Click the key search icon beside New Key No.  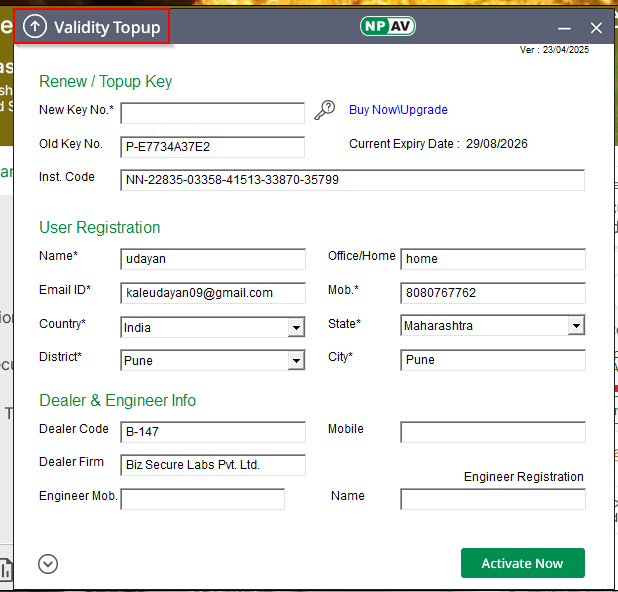325,111
